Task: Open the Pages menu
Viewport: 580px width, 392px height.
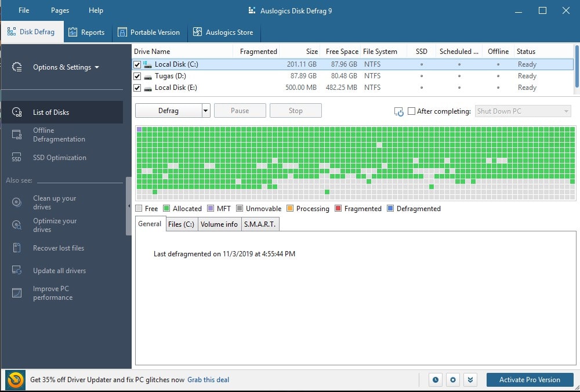Action: click(60, 10)
